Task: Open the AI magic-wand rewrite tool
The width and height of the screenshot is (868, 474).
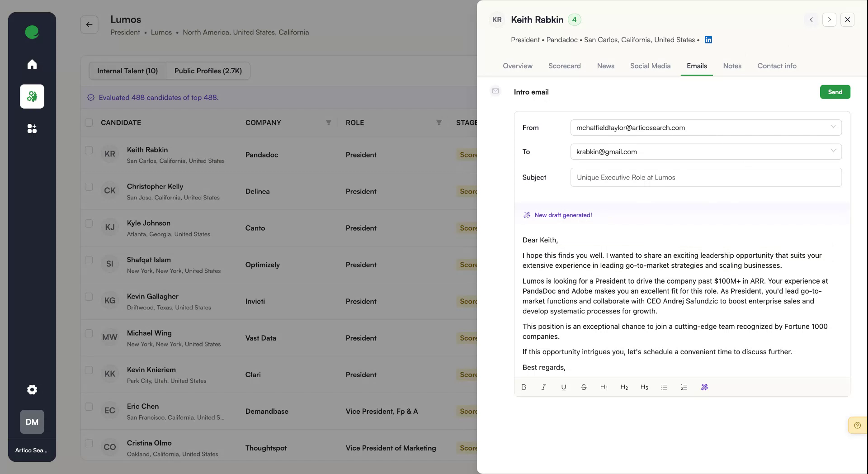Action: coord(704,387)
